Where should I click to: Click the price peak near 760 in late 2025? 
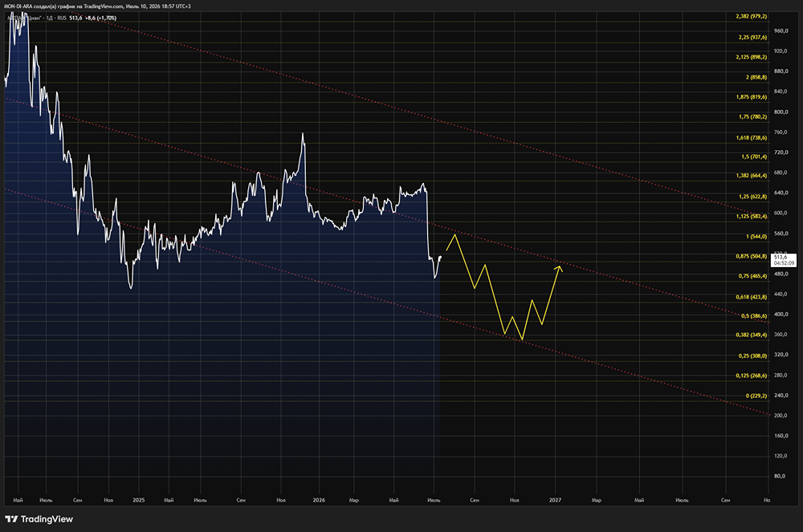pos(303,134)
